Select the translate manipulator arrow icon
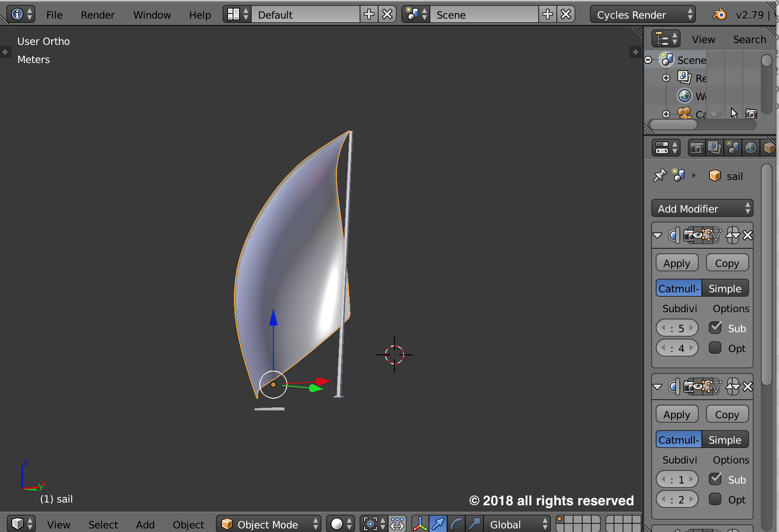The width and height of the screenshot is (779, 532). coord(438,524)
